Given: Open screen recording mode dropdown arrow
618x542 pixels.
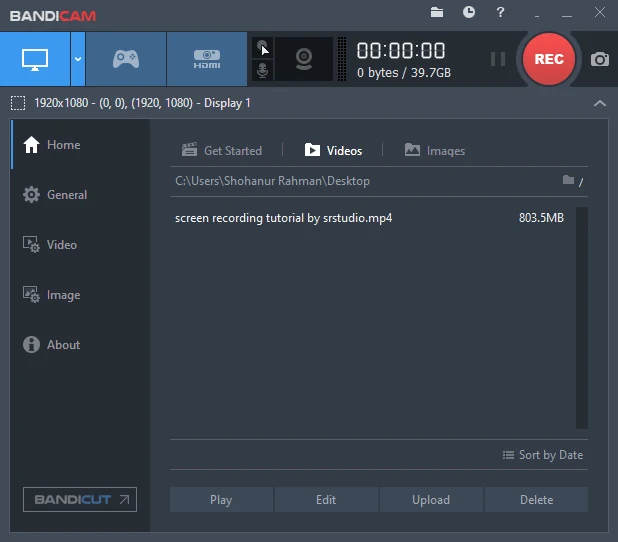Looking at the screenshot, I should click(78, 59).
